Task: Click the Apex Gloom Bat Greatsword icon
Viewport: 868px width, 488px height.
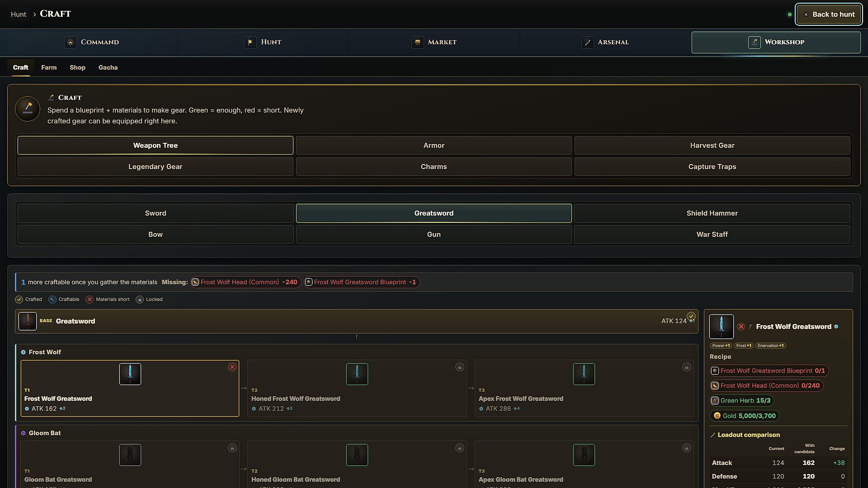Action: coord(584,455)
